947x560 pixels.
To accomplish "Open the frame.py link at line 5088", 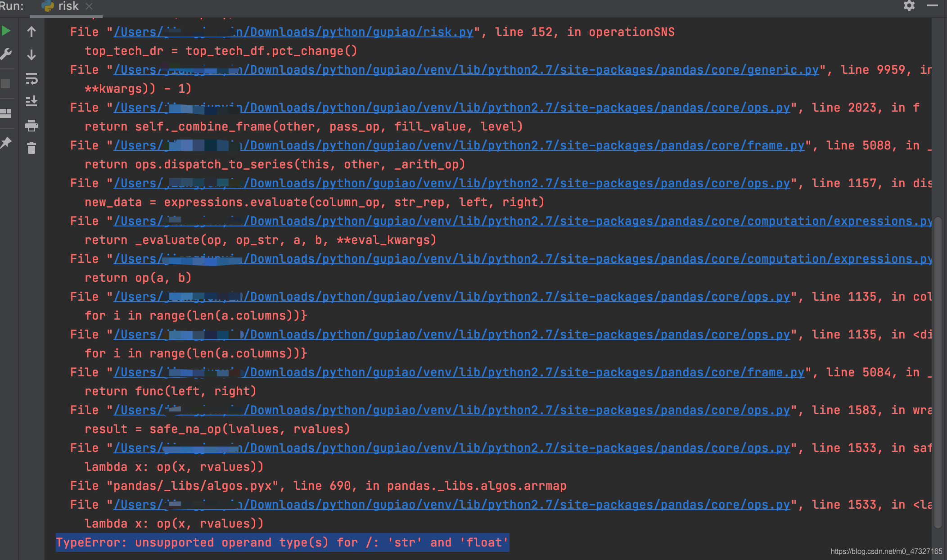I will (459, 145).
